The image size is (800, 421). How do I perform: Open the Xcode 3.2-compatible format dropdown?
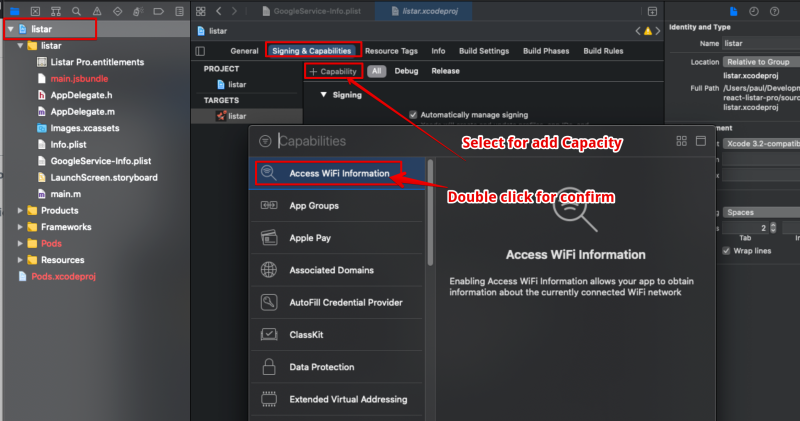pos(761,144)
